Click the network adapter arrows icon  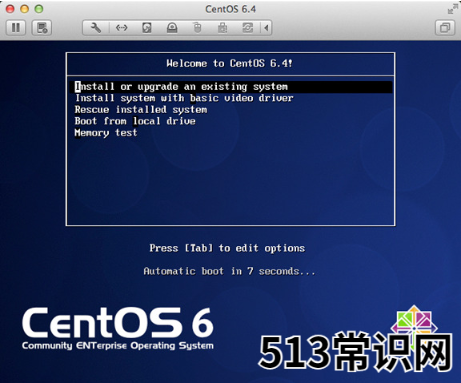click(121, 28)
